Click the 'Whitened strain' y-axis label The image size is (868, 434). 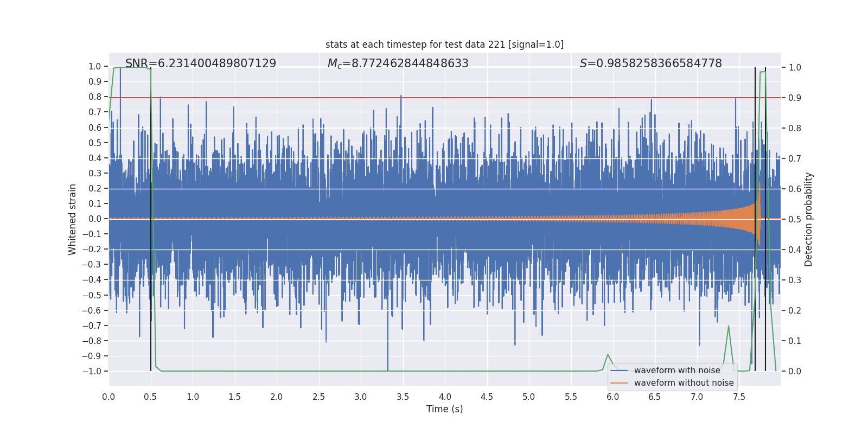click(72, 219)
